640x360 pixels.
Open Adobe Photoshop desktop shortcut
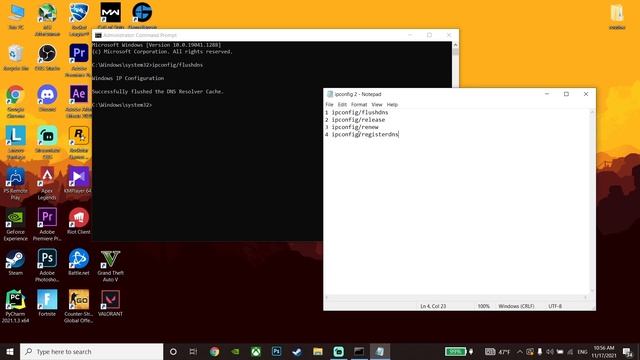click(47, 265)
